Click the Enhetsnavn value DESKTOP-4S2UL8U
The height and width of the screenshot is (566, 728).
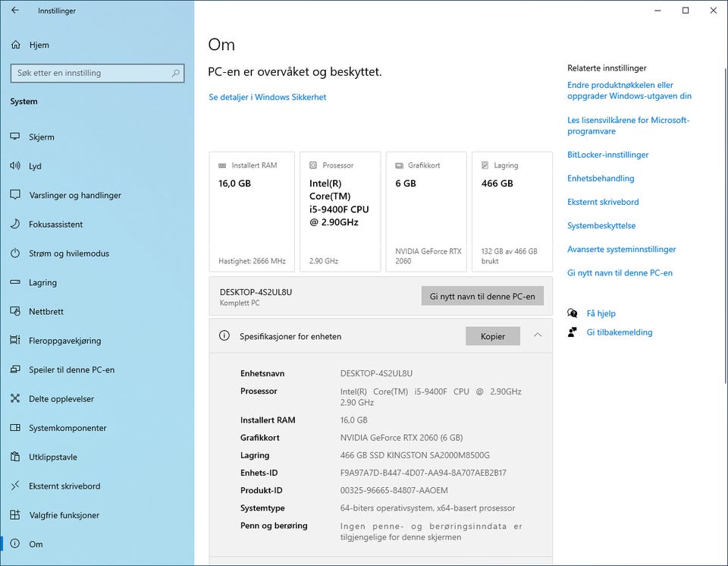[x=376, y=373]
